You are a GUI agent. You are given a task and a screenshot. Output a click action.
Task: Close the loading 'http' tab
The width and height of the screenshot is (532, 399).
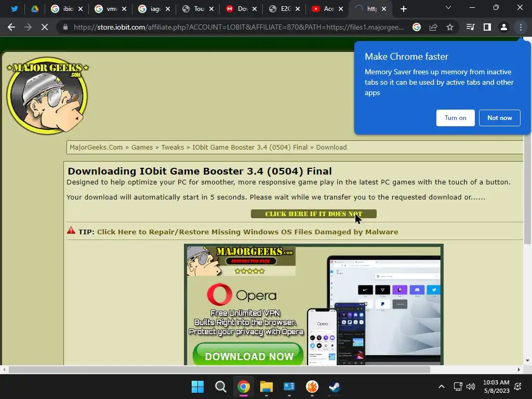coord(384,9)
